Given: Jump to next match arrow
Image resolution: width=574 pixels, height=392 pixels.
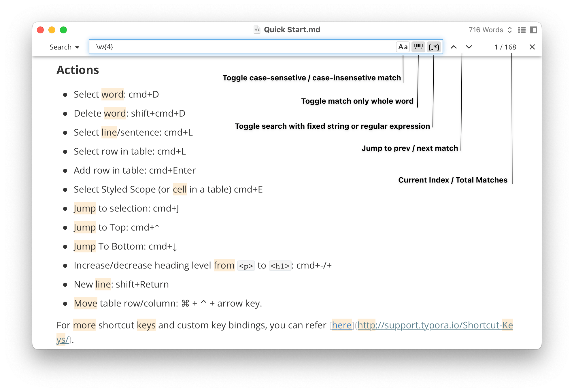Looking at the screenshot, I should click(469, 47).
